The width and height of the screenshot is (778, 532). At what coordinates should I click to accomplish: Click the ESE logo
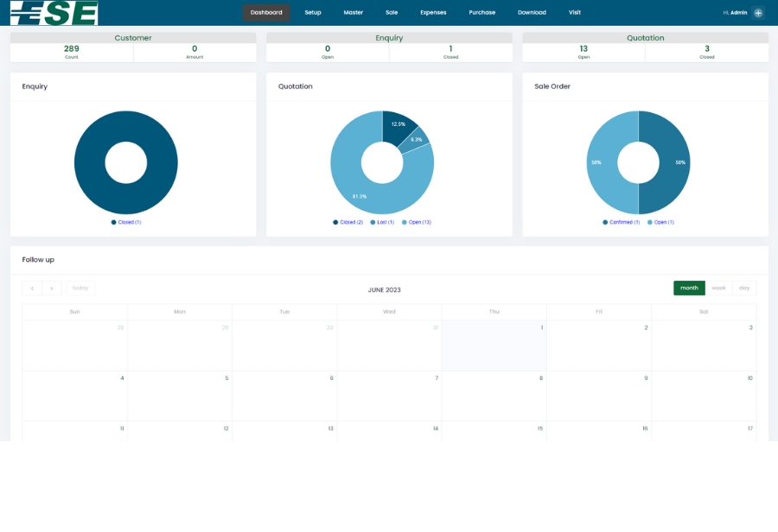[x=54, y=13]
